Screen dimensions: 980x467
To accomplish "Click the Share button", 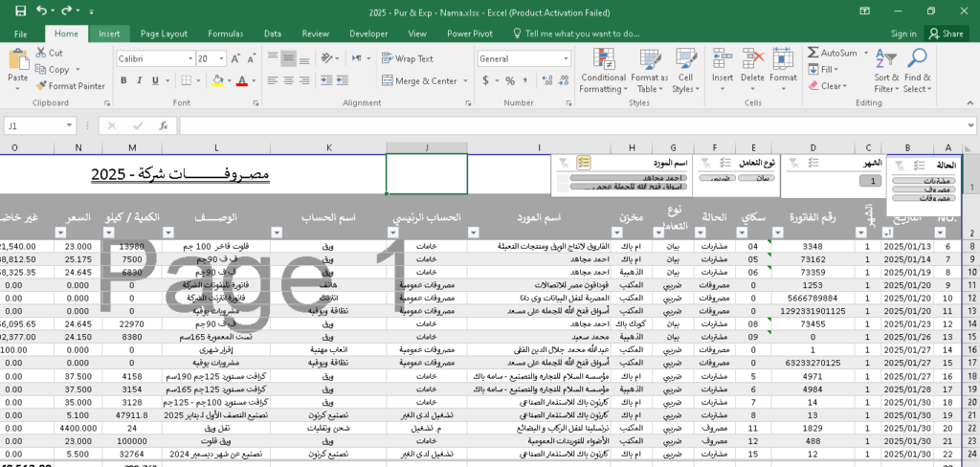I will 947,33.
